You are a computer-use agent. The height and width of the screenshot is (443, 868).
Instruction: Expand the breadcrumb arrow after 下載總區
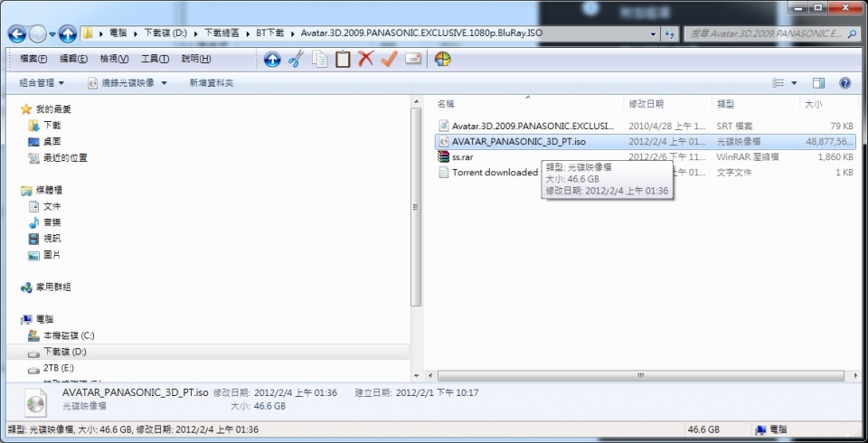click(x=247, y=33)
